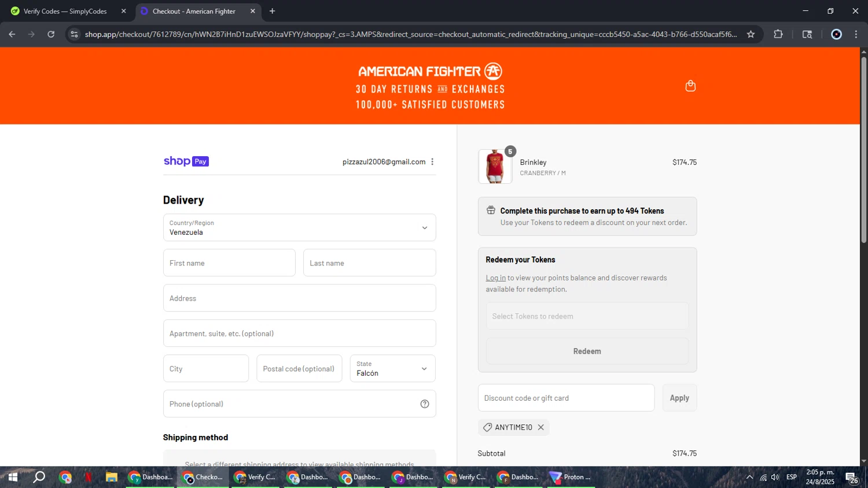Click the browser address bar URL
This screenshot has width=868, height=488.
(x=411, y=34)
